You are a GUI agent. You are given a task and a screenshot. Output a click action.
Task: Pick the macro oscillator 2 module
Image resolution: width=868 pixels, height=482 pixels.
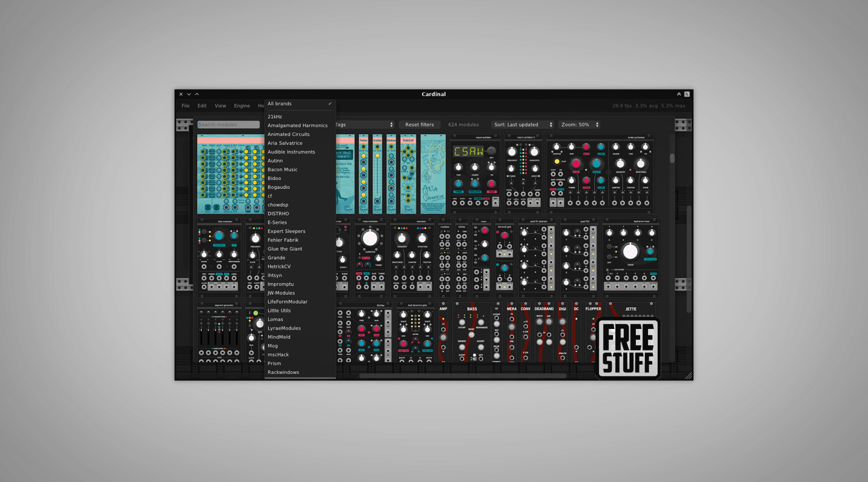tap(523, 174)
